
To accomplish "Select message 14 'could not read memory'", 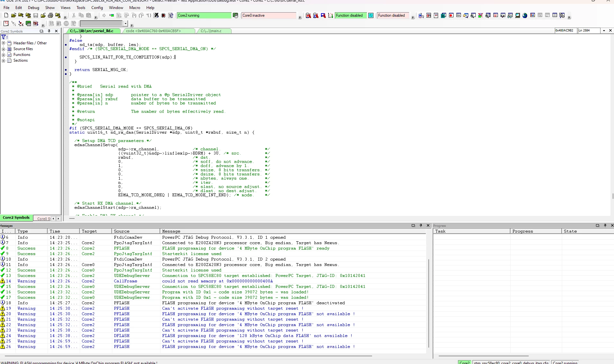I will coord(213,281).
